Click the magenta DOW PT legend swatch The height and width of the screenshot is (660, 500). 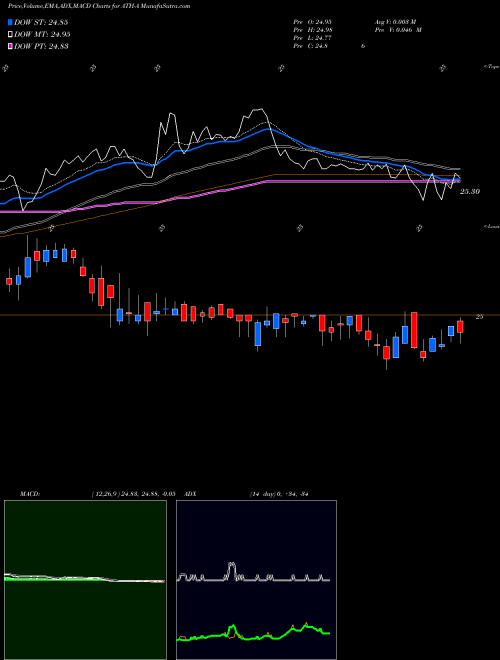[x=10, y=46]
